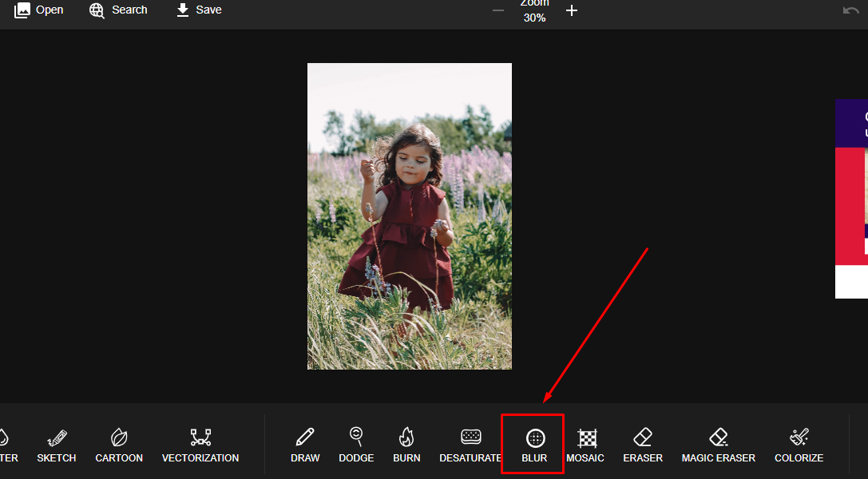Open an image with the Open button

(x=39, y=10)
